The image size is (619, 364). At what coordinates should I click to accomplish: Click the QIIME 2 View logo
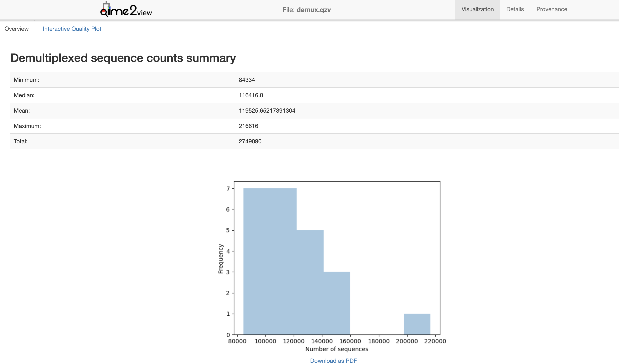click(126, 10)
